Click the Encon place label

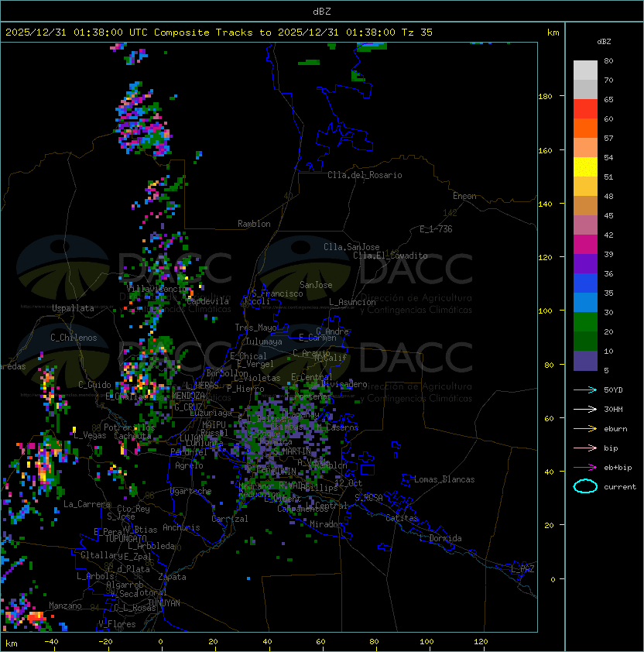[464, 196]
